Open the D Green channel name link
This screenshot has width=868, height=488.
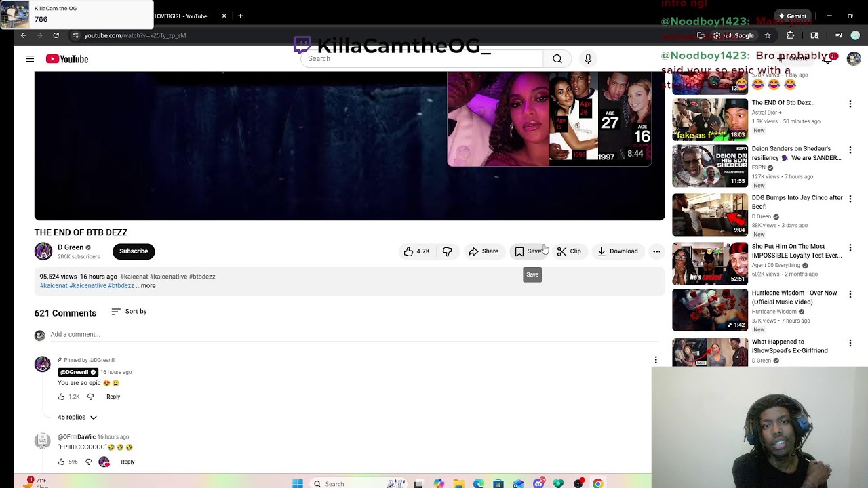coord(71,247)
